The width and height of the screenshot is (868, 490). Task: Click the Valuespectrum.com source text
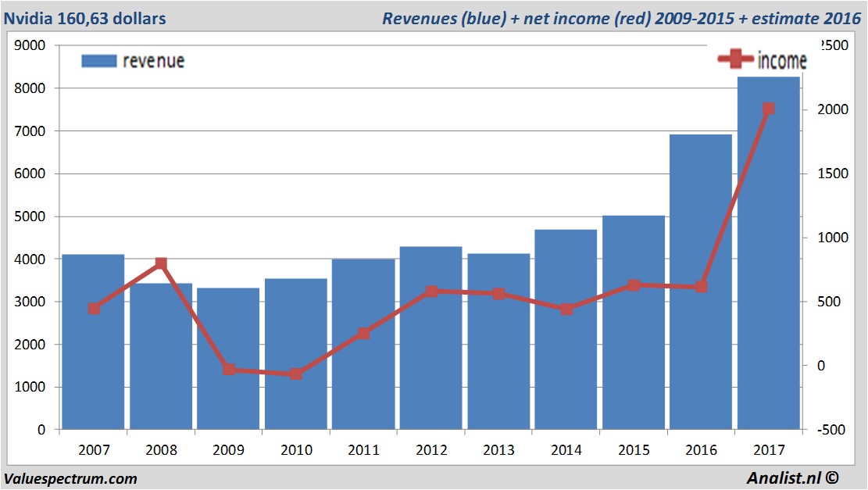point(70,478)
